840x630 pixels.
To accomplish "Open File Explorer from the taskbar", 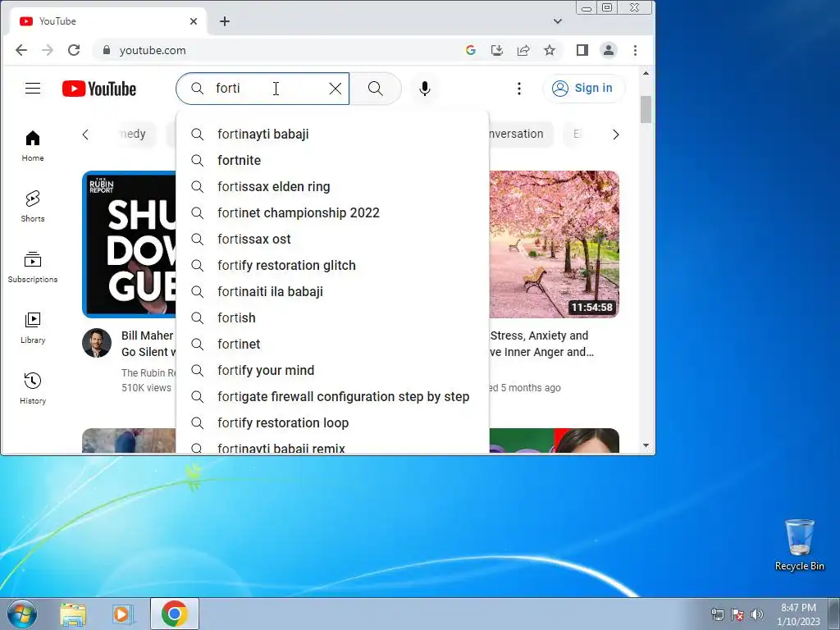I will [73, 614].
